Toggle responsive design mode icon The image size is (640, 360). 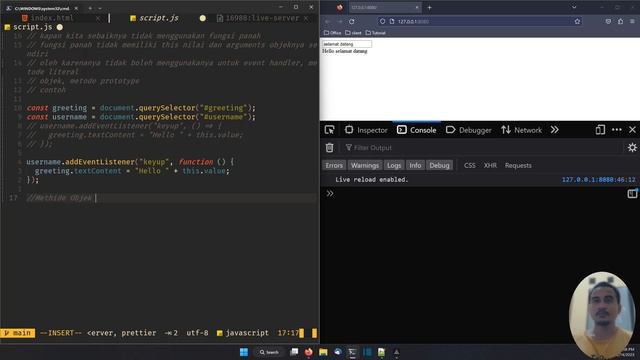600,130
